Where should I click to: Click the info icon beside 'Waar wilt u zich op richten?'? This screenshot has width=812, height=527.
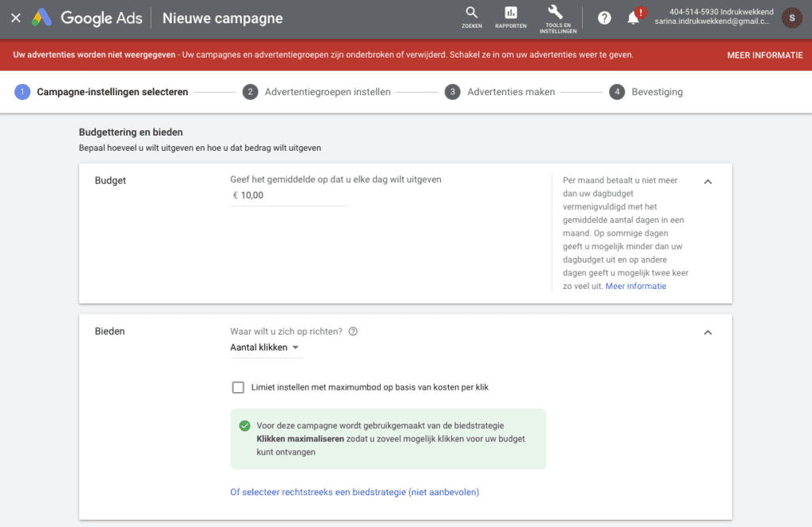353,332
